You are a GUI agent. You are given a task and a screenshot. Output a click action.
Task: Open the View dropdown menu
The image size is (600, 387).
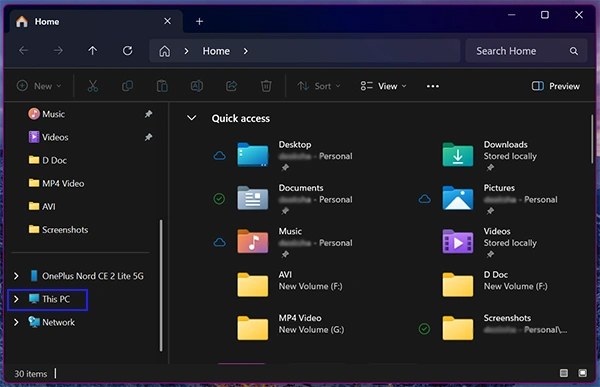coord(383,86)
